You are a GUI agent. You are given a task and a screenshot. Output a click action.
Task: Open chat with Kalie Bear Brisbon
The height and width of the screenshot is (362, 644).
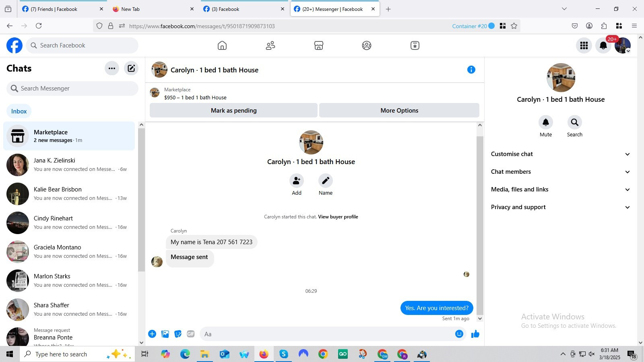69,194
